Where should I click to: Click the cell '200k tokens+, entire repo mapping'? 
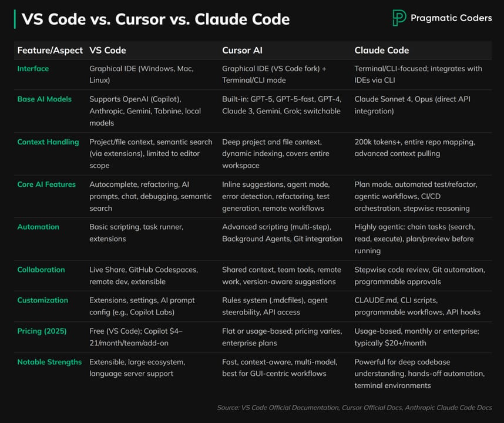pyautogui.click(x=415, y=148)
